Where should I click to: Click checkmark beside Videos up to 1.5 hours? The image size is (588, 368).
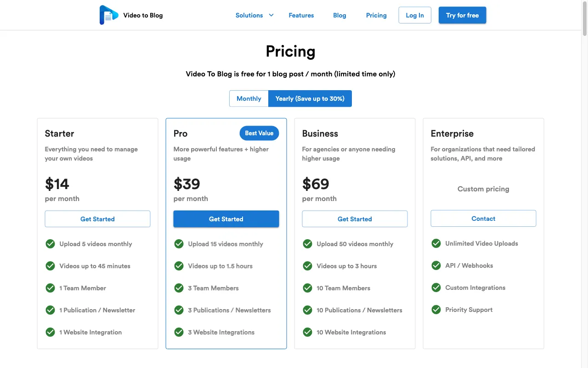pyautogui.click(x=179, y=266)
